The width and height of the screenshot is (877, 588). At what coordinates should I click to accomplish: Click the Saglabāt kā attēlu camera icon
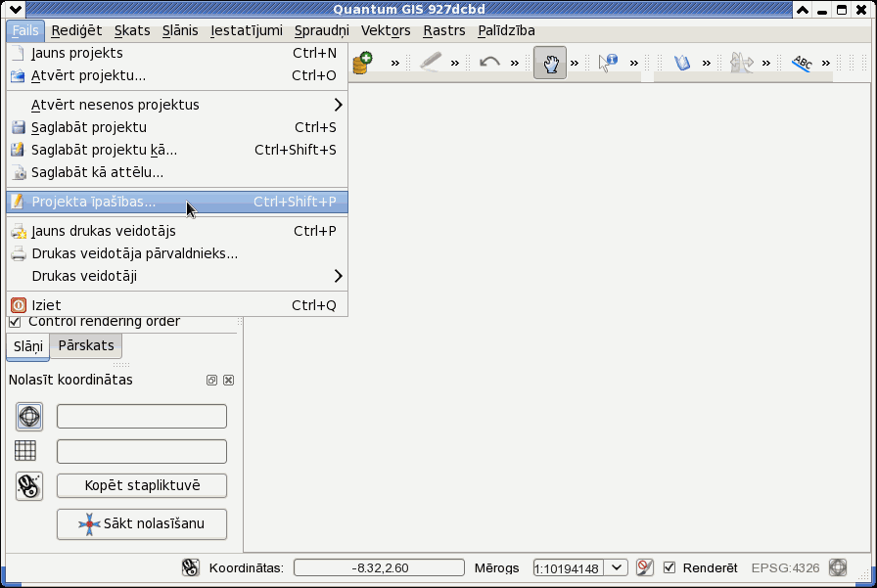click(x=19, y=173)
